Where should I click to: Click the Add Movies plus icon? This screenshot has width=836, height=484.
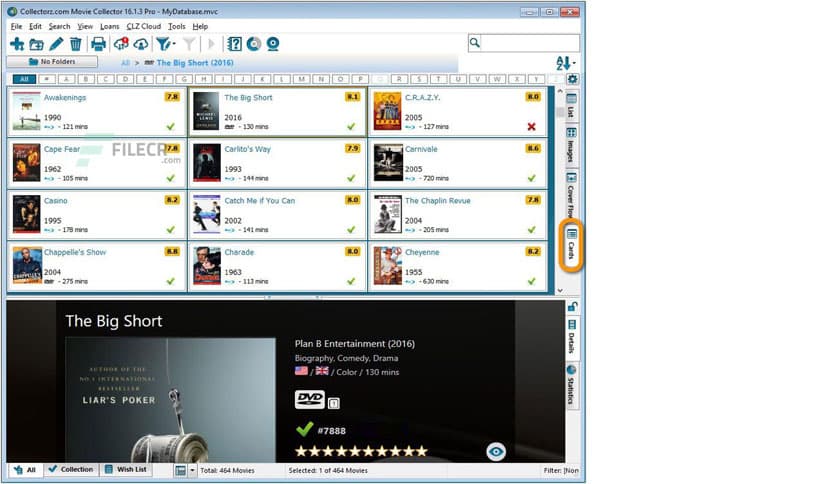pyautogui.click(x=17, y=44)
